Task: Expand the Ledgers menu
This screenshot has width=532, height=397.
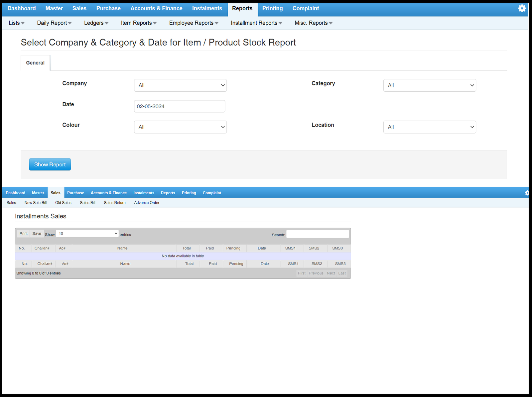Action: click(x=96, y=23)
